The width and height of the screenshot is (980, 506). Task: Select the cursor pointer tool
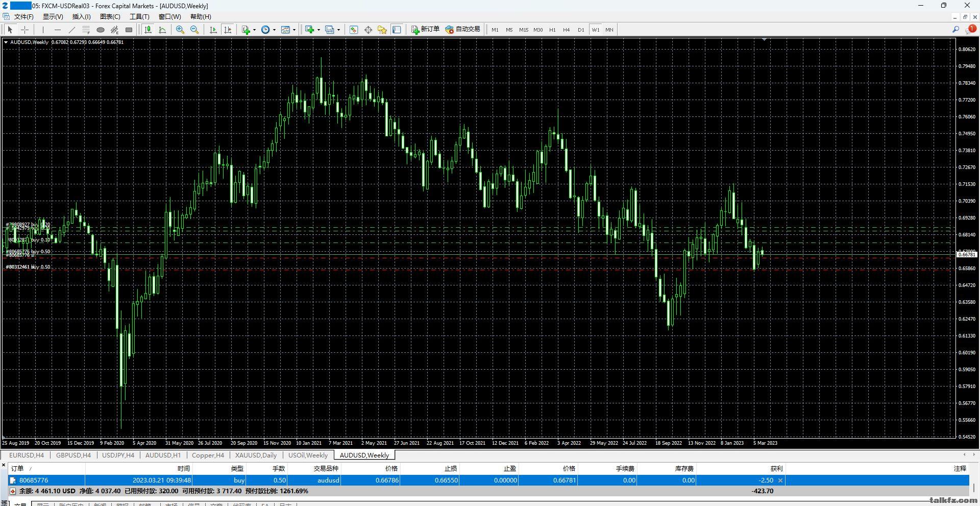(x=10, y=30)
